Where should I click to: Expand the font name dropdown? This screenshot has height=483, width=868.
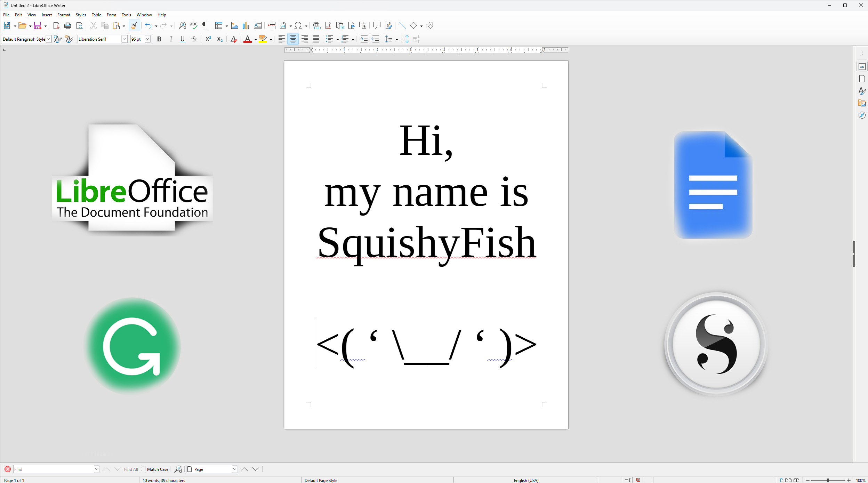point(124,39)
